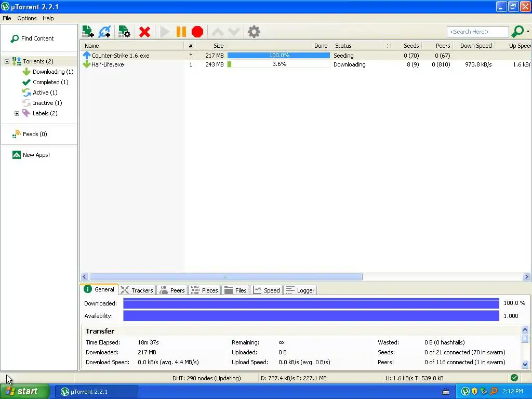This screenshot has height=399, width=532.
Task: Click the Move Down Queue arrow
Action: [x=234, y=32]
